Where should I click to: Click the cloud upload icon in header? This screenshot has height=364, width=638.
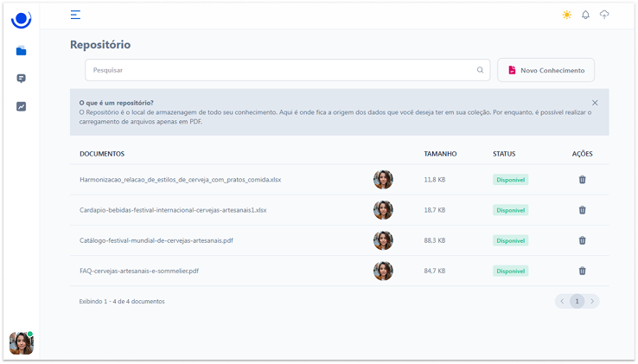[604, 15]
